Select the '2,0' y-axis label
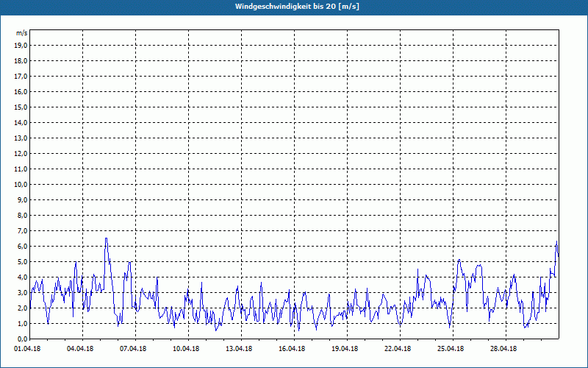The height and width of the screenshot is (368, 588). coord(23,308)
